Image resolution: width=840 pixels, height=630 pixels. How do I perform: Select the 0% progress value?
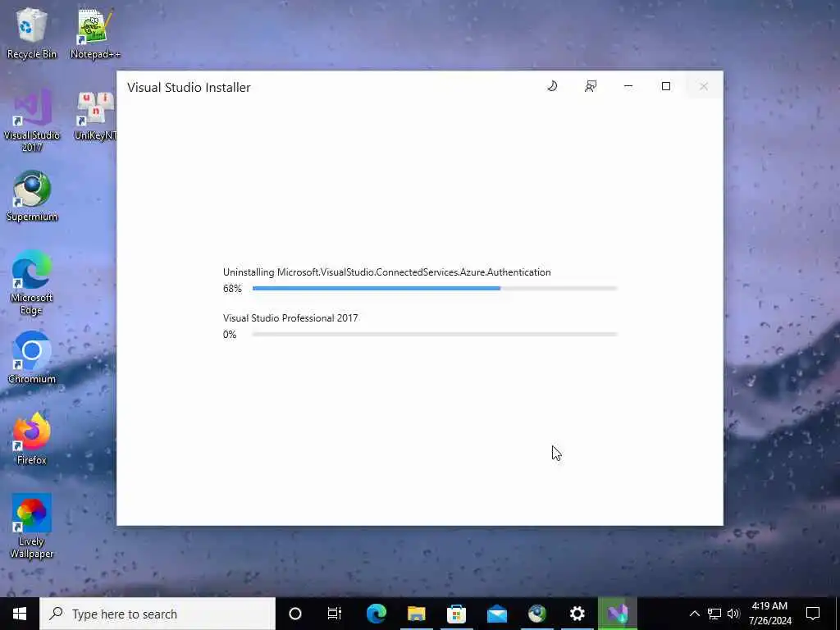(x=230, y=335)
